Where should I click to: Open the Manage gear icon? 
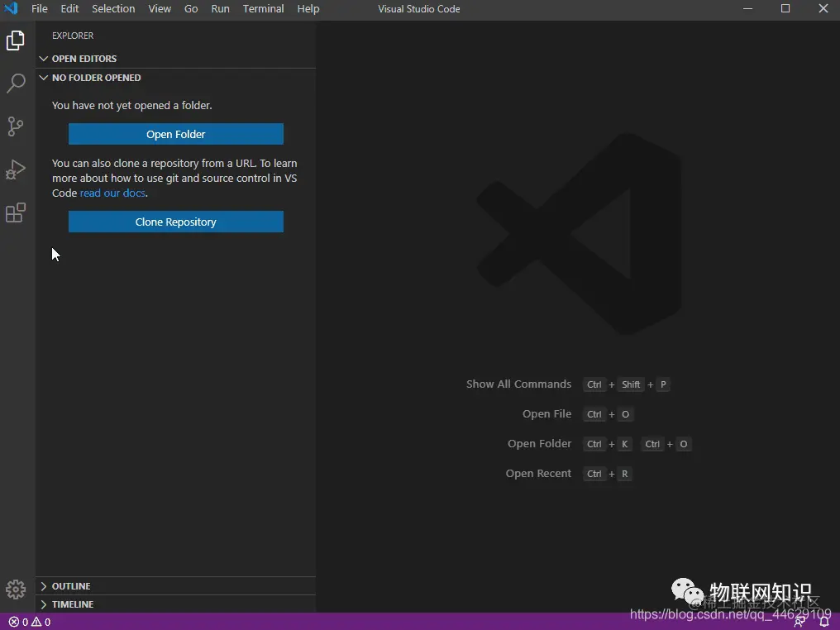coord(16,589)
